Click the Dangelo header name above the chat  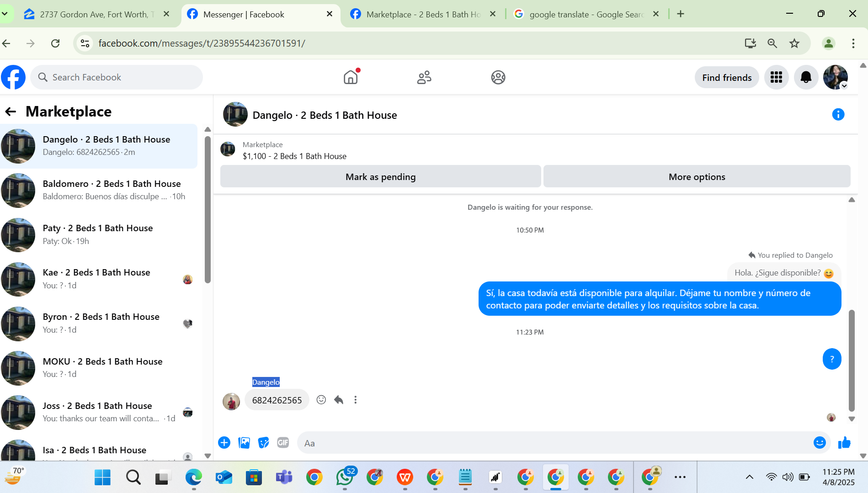point(325,115)
